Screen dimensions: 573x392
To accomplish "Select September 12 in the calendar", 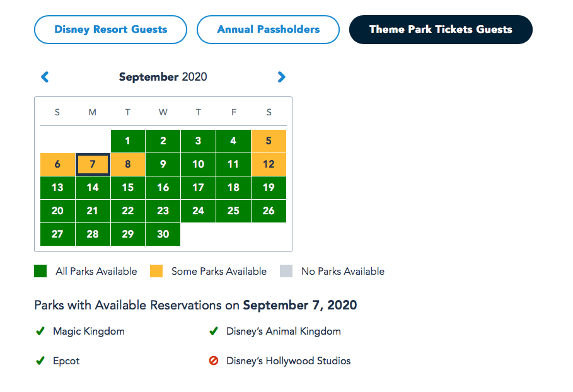I will click(x=269, y=164).
